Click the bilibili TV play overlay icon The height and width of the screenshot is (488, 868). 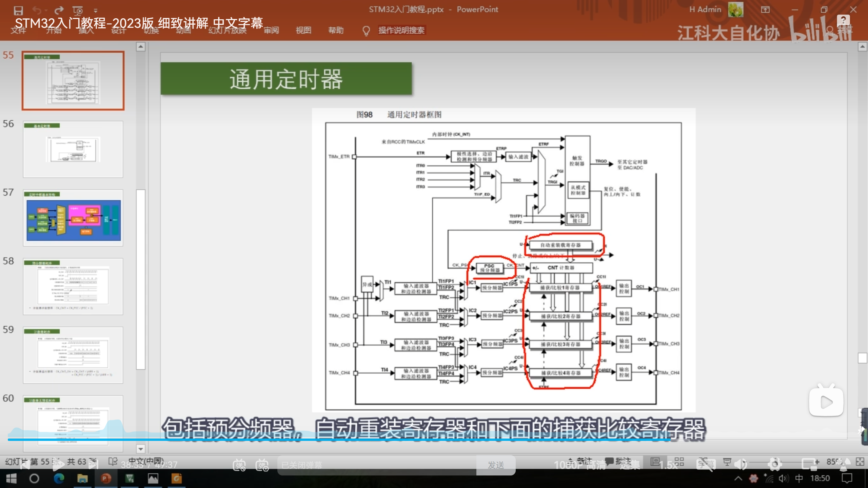pos(826,401)
